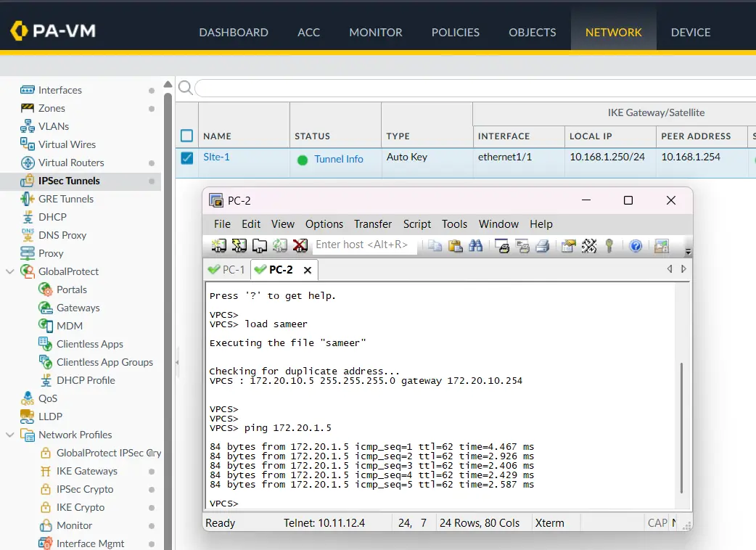
Task: Open the DEVICE tab
Action: click(x=691, y=33)
